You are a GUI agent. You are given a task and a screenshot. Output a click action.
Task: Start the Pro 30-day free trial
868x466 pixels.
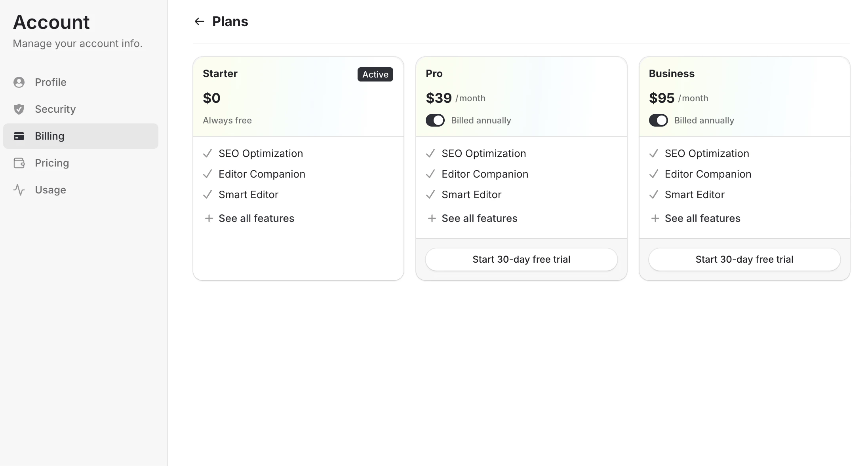[x=521, y=260]
